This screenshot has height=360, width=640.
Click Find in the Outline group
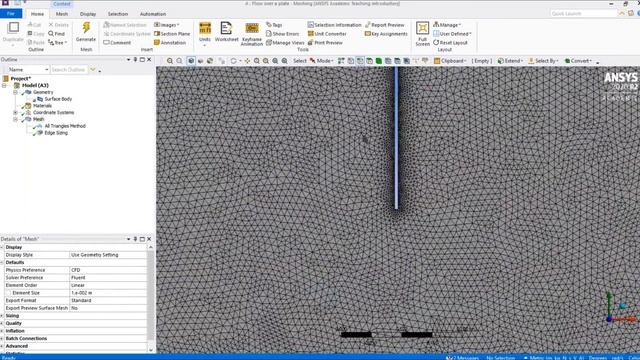[57, 33]
